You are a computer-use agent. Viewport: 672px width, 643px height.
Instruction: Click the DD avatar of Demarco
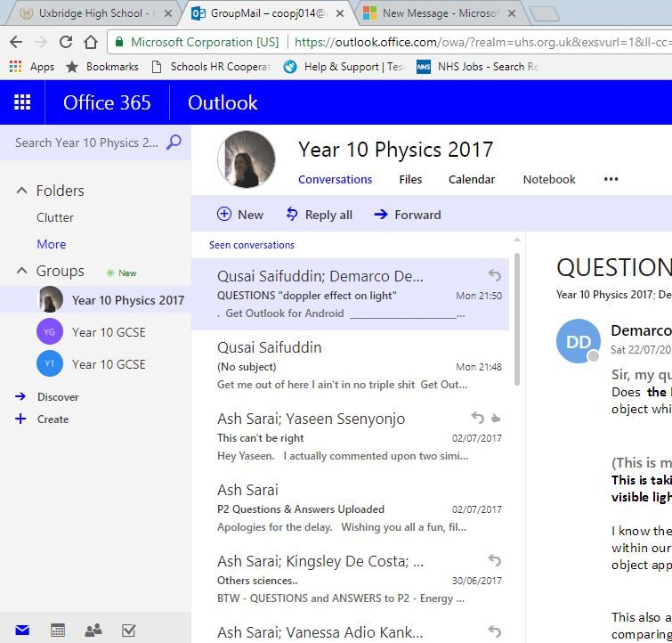579,341
